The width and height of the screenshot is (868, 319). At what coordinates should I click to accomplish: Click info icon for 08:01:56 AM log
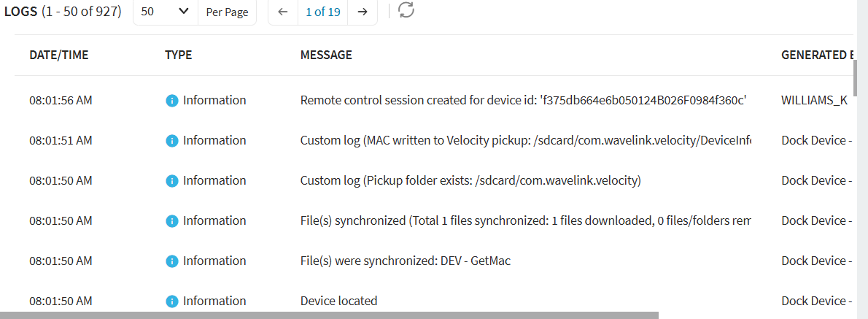(x=172, y=101)
